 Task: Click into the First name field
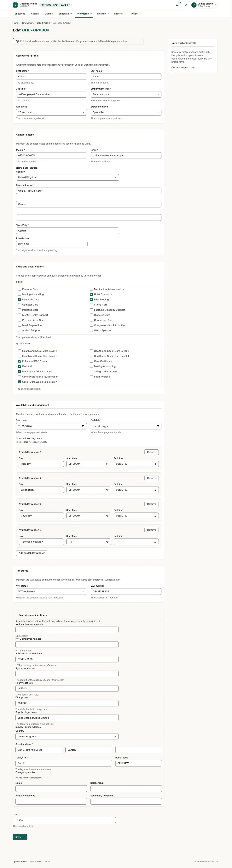click(x=51, y=77)
